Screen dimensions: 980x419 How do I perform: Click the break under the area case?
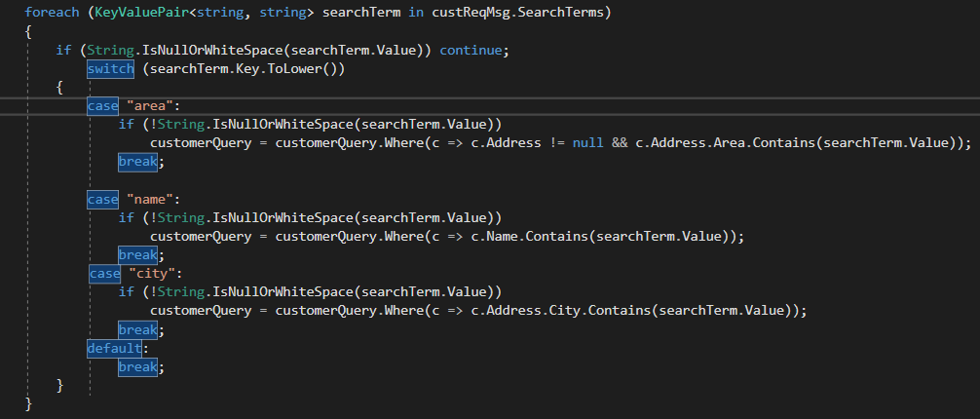point(137,162)
